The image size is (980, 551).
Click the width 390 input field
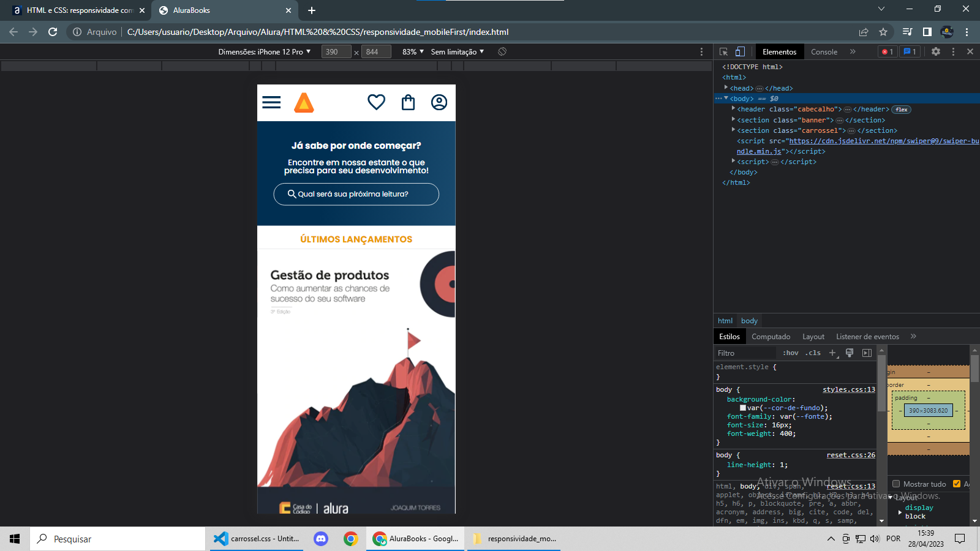336,52
